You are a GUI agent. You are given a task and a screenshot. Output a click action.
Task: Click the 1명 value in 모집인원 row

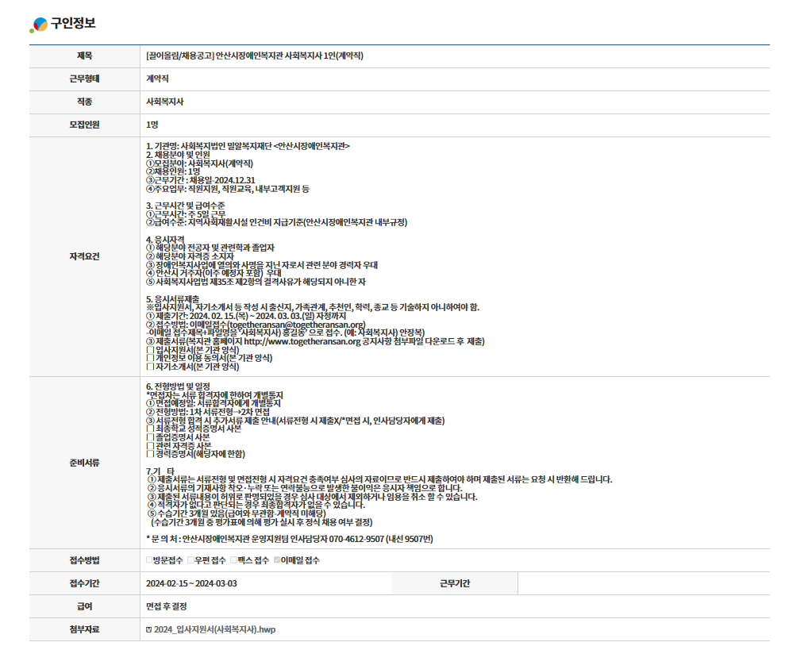(x=152, y=125)
